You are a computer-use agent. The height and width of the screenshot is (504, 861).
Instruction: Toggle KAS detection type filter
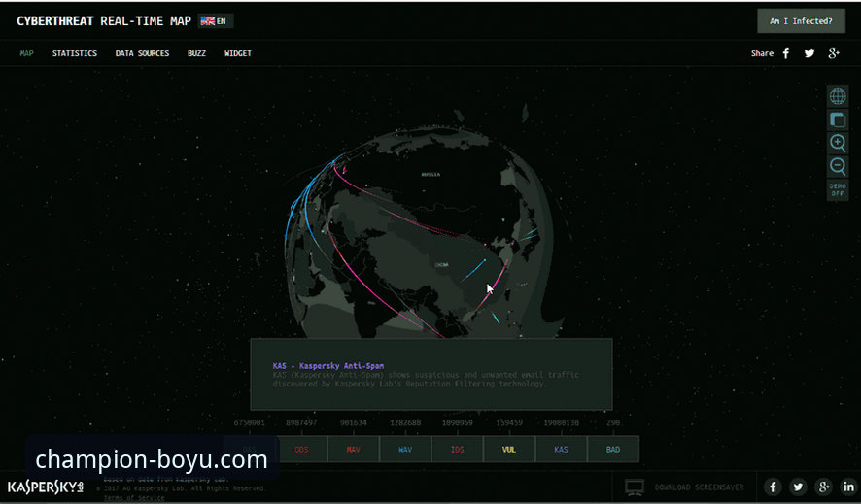561,449
